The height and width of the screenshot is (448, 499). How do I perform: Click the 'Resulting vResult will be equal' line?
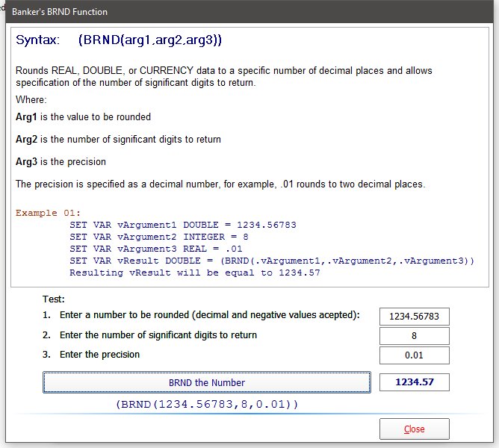click(x=194, y=273)
